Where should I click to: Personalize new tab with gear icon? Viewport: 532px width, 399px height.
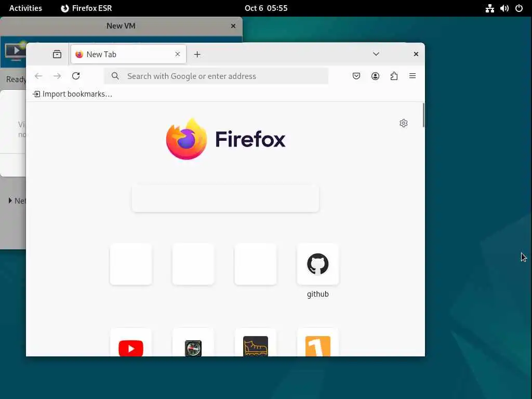click(x=403, y=123)
